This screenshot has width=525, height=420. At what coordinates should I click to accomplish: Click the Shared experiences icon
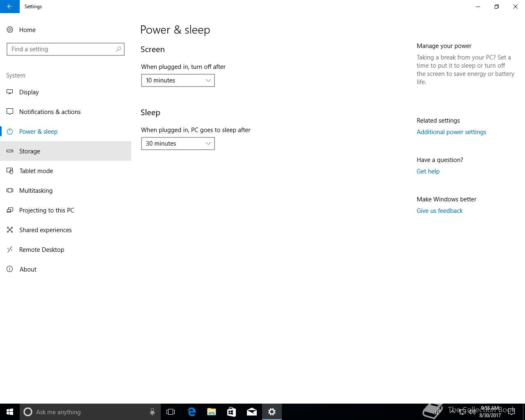point(10,230)
